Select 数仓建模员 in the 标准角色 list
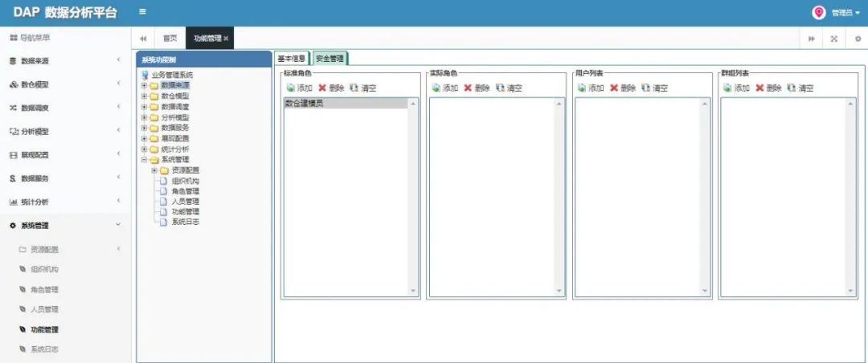The width and height of the screenshot is (868, 363). [x=346, y=104]
